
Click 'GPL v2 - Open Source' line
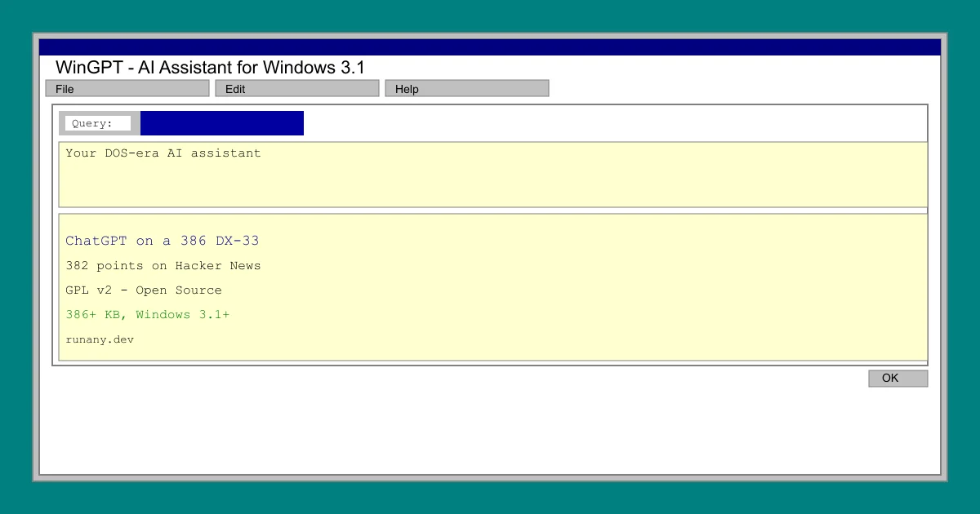tap(144, 290)
